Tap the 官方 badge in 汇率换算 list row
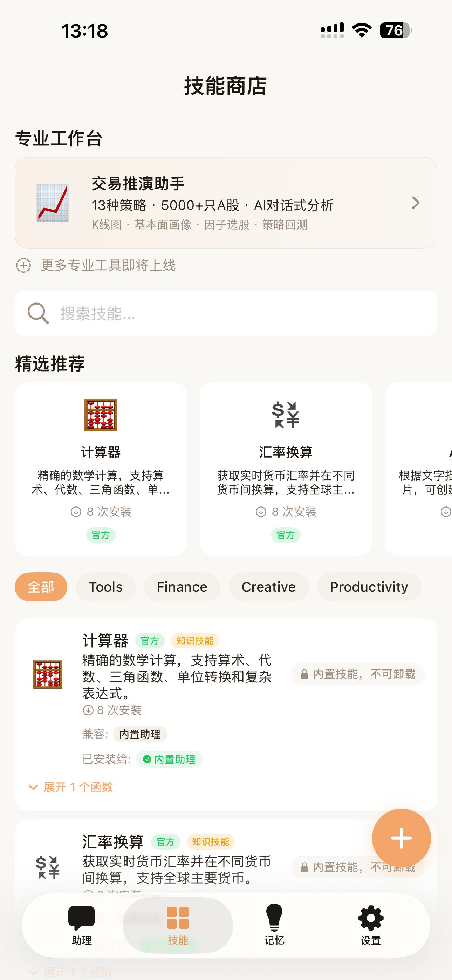Viewport: 452px width, 980px height. (165, 842)
